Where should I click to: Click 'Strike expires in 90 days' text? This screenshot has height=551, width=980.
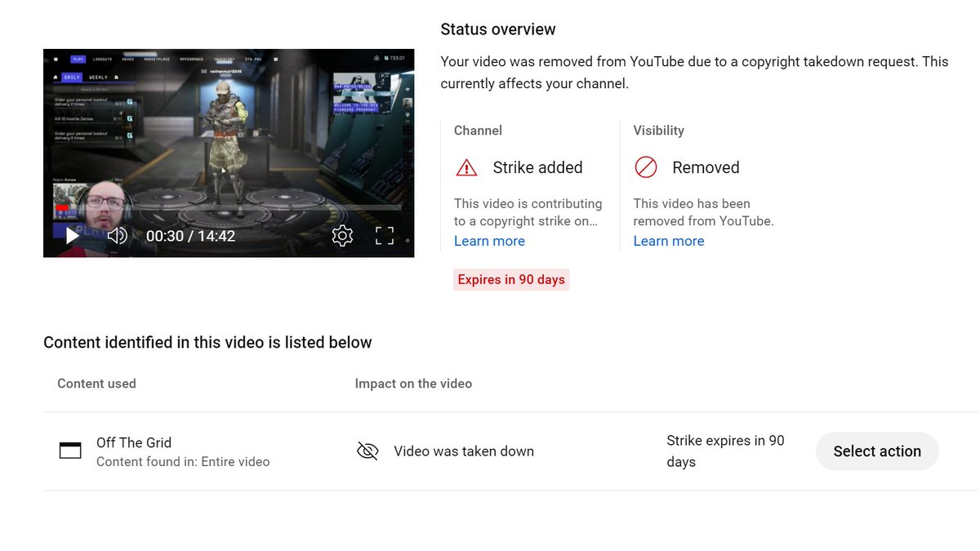coord(725,451)
